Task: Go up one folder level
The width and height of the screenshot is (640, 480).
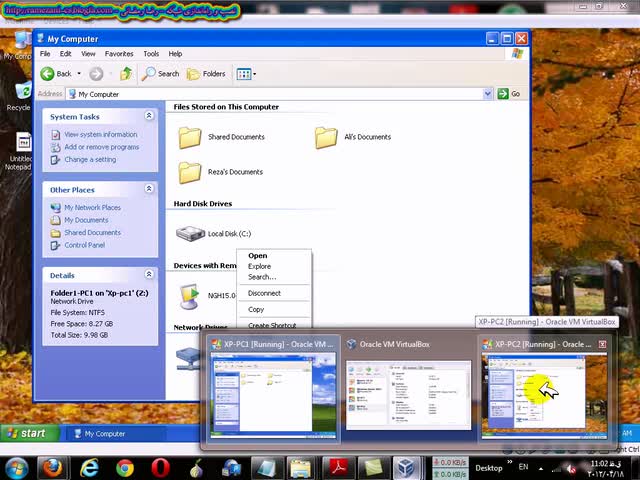Action: pos(126,74)
